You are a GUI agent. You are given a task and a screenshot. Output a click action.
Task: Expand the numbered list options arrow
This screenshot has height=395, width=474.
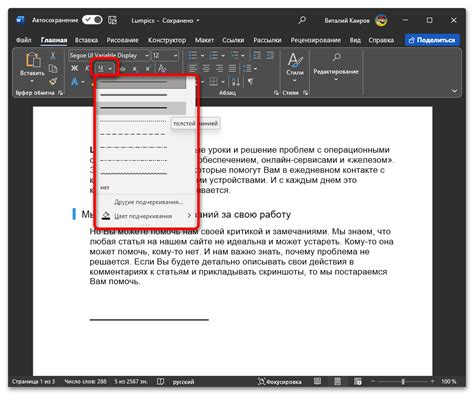223,56
